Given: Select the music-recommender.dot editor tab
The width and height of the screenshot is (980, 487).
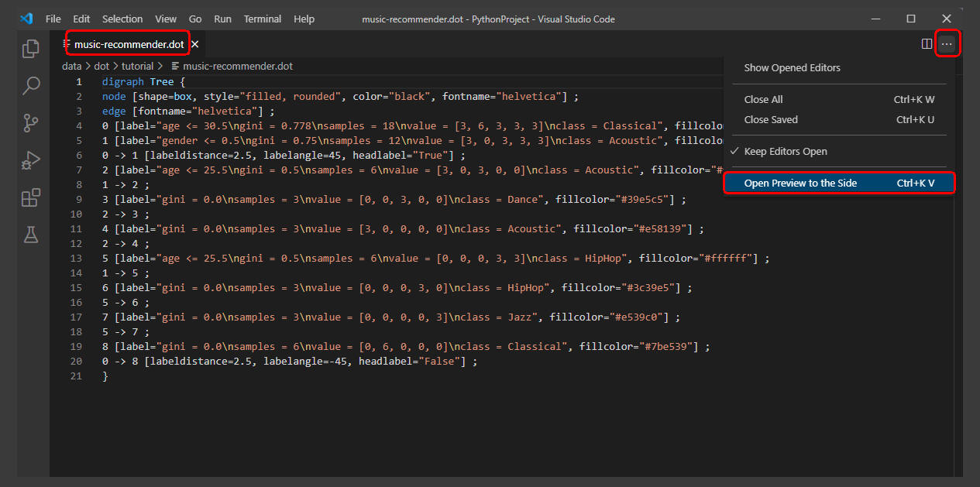Looking at the screenshot, I should tap(129, 44).
